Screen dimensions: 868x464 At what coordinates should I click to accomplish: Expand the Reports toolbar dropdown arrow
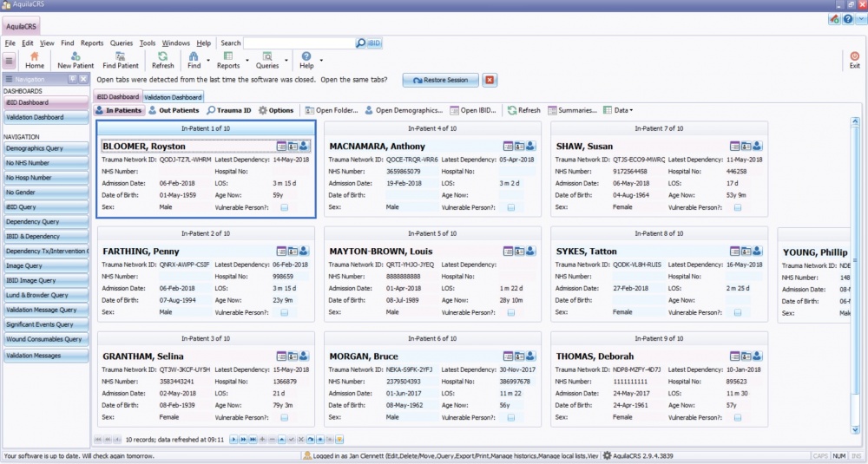(247, 61)
